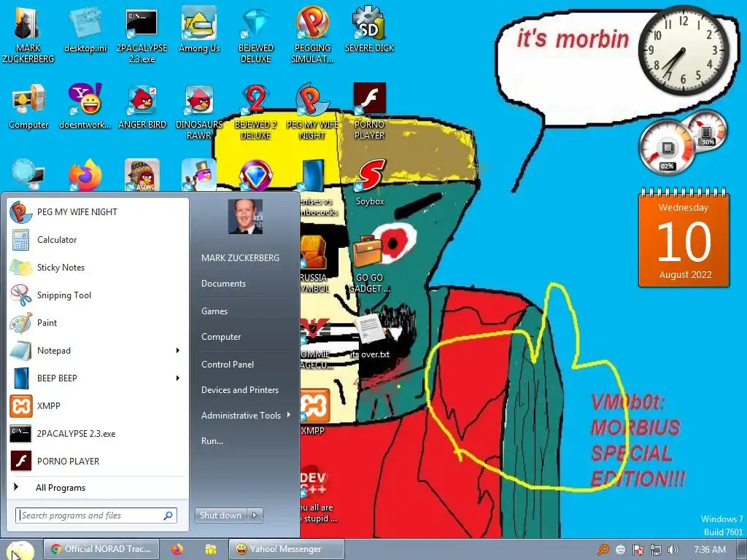Open shut down options arrow

pyautogui.click(x=255, y=516)
